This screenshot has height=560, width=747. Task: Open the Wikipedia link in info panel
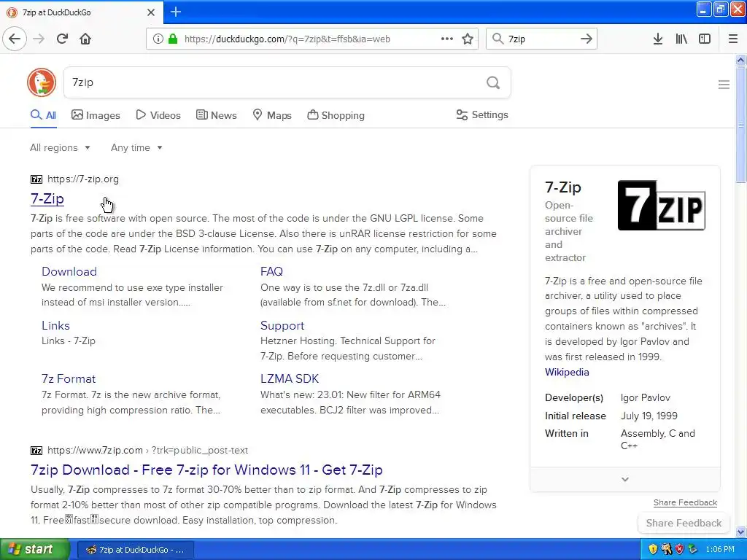(x=567, y=372)
